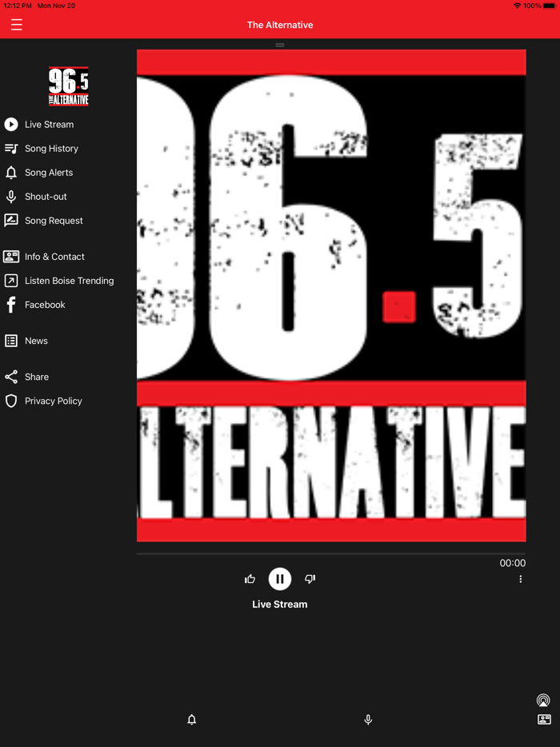Open Listen Boise Trending link
This screenshot has height=747, width=560.
tap(69, 281)
